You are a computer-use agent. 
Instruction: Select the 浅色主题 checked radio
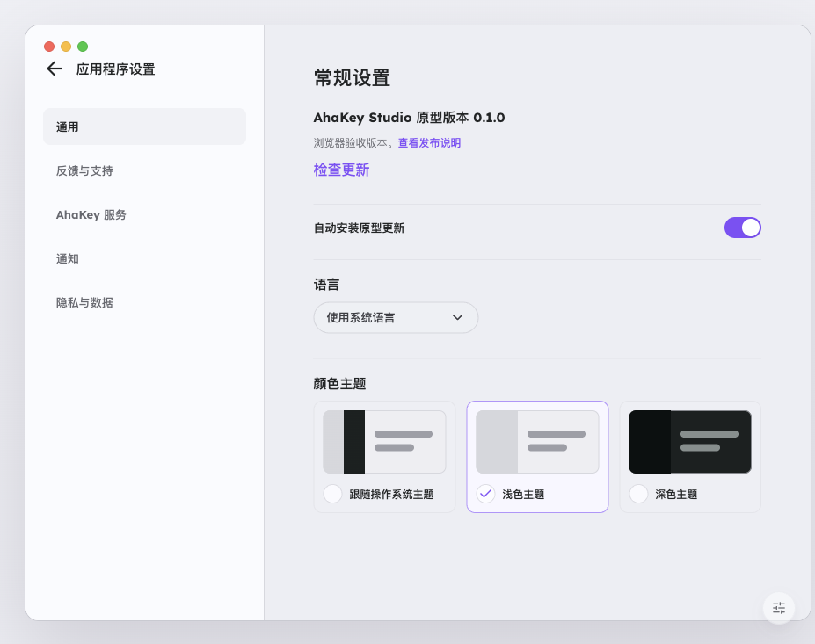pos(485,494)
